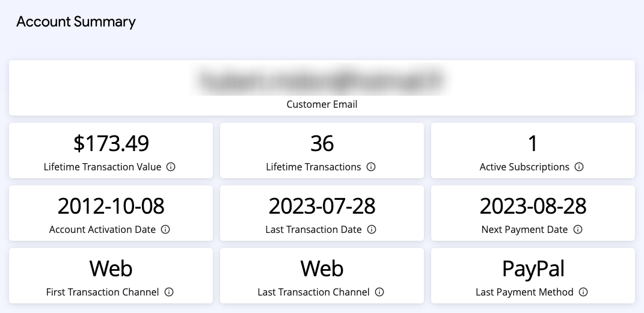Click the Account Activation Date label
Image resolution: width=644 pixels, height=313 pixels.
click(102, 229)
